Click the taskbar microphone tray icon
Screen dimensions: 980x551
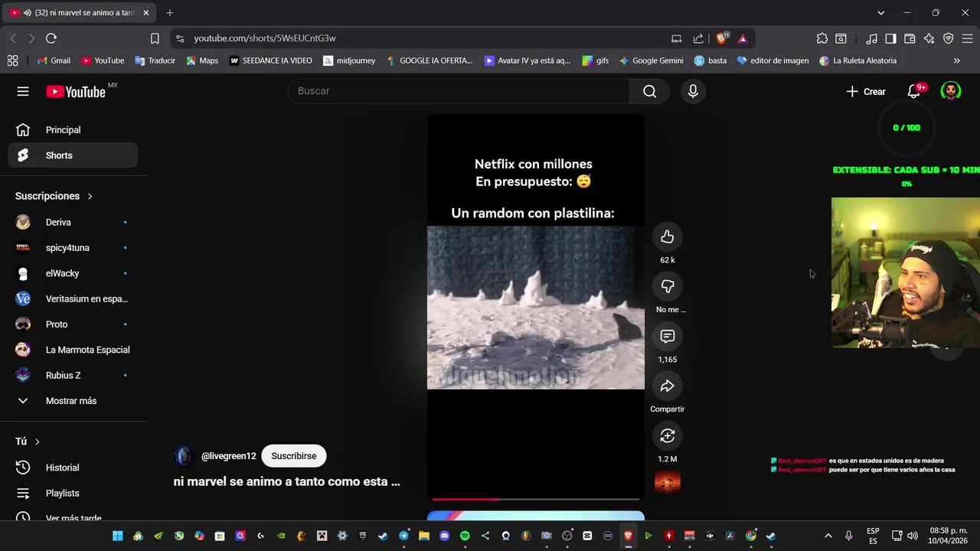(x=848, y=536)
